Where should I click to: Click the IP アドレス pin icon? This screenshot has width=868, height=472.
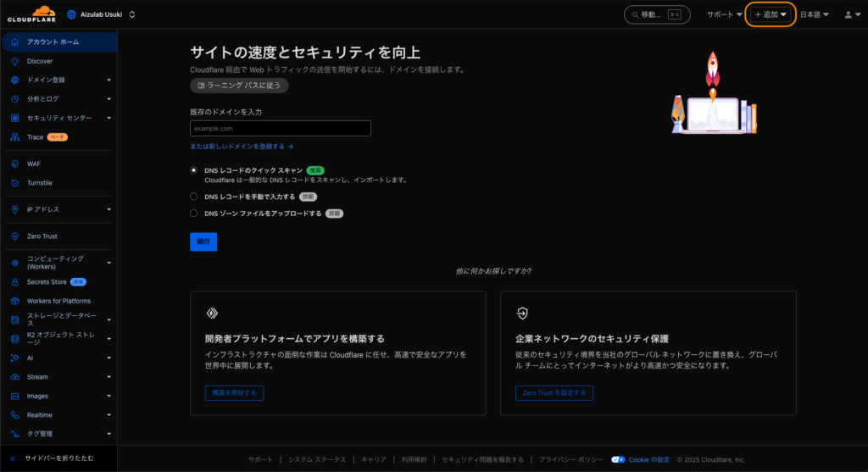15,209
